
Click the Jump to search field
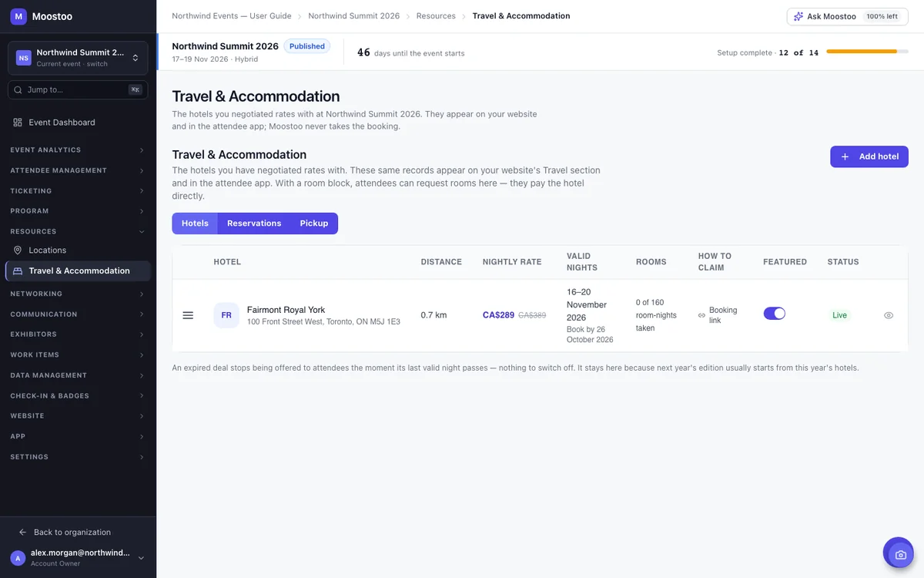tap(78, 90)
